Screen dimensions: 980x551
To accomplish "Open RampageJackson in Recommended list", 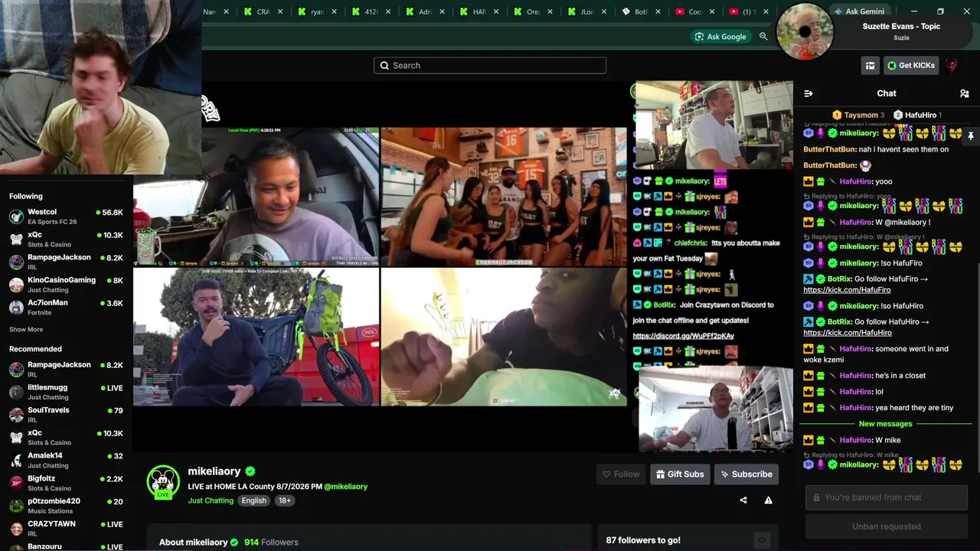I will pyautogui.click(x=66, y=370).
